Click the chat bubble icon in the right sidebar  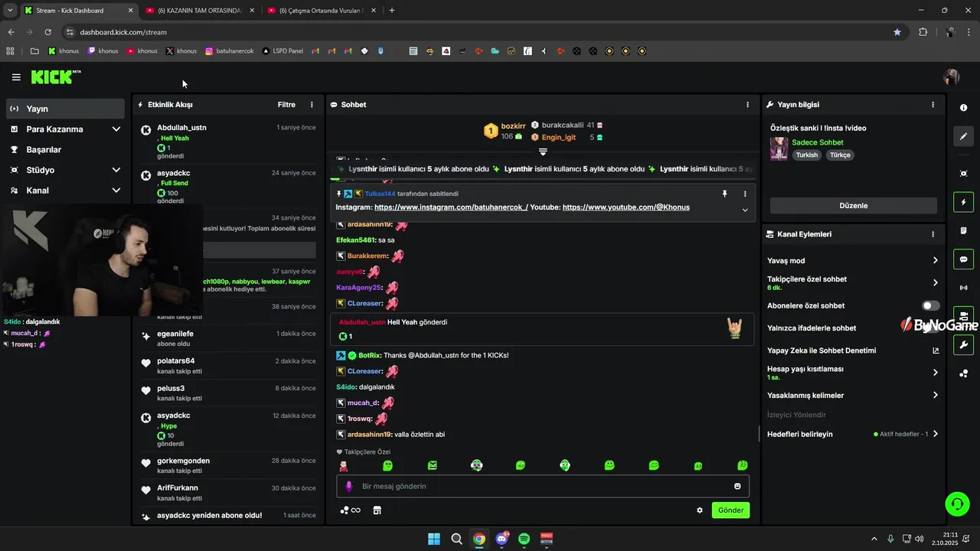tap(963, 259)
